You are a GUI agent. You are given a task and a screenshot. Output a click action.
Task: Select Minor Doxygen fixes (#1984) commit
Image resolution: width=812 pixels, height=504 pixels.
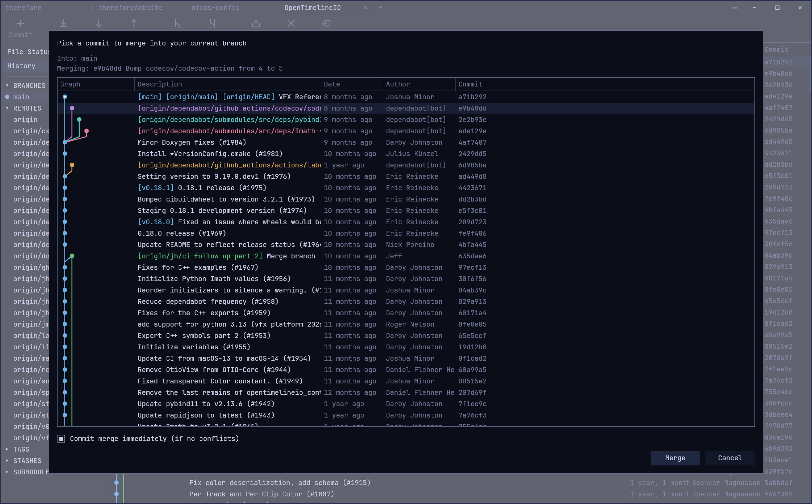click(406, 142)
